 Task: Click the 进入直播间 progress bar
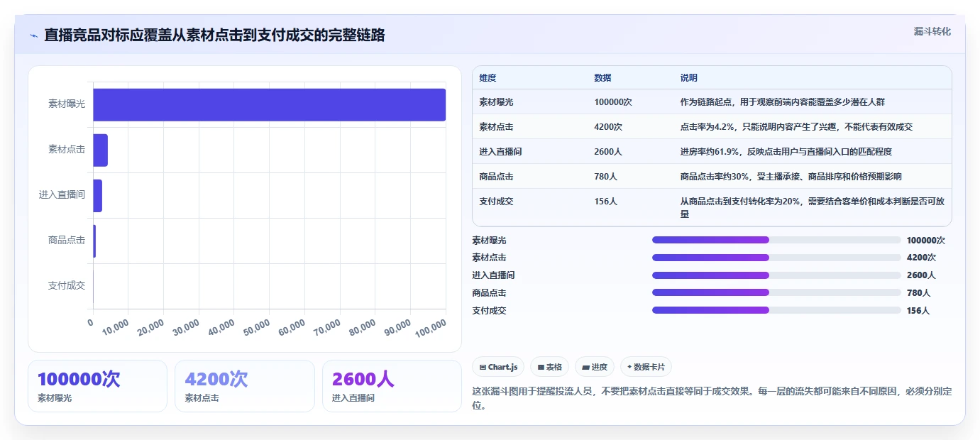click(776, 275)
